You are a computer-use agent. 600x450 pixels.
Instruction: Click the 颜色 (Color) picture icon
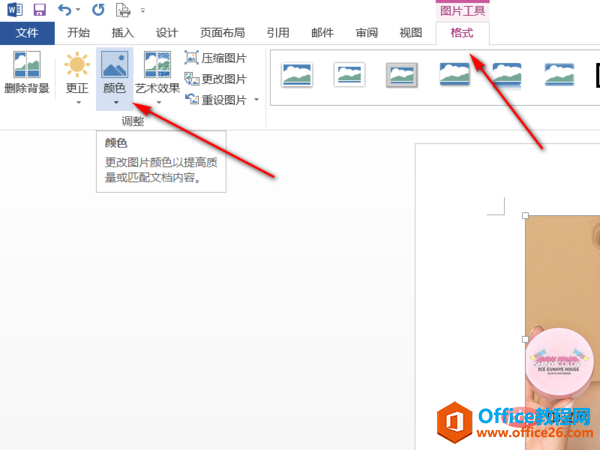[x=114, y=64]
